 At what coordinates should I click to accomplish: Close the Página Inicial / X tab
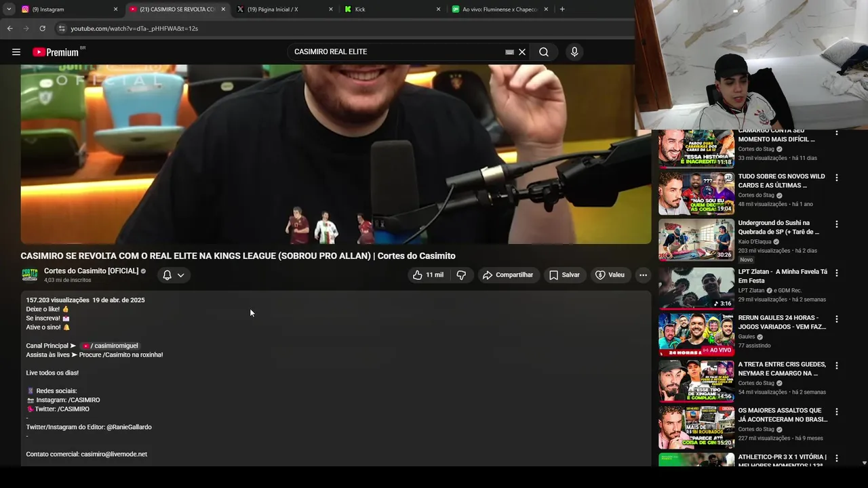tap(330, 9)
